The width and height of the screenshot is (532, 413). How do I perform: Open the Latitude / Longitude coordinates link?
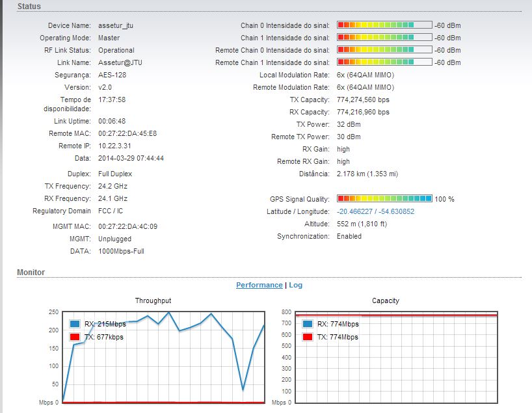point(376,211)
